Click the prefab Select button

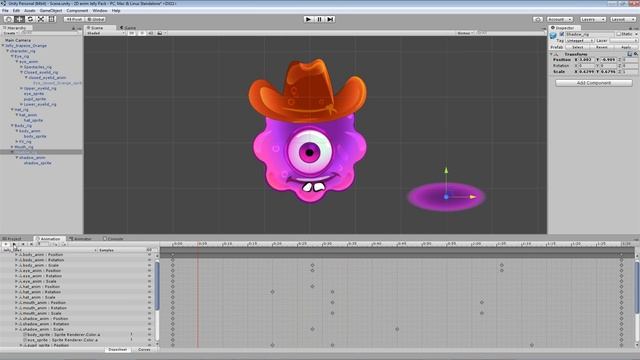pos(578,47)
